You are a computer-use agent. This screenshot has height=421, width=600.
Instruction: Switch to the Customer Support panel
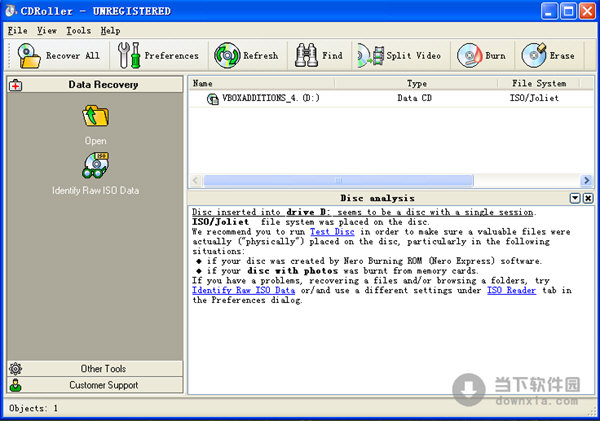[95, 385]
